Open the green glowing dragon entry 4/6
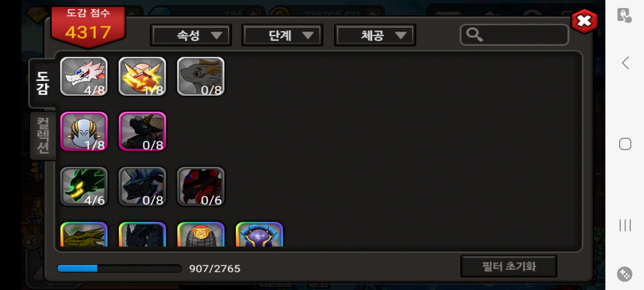 (84, 186)
